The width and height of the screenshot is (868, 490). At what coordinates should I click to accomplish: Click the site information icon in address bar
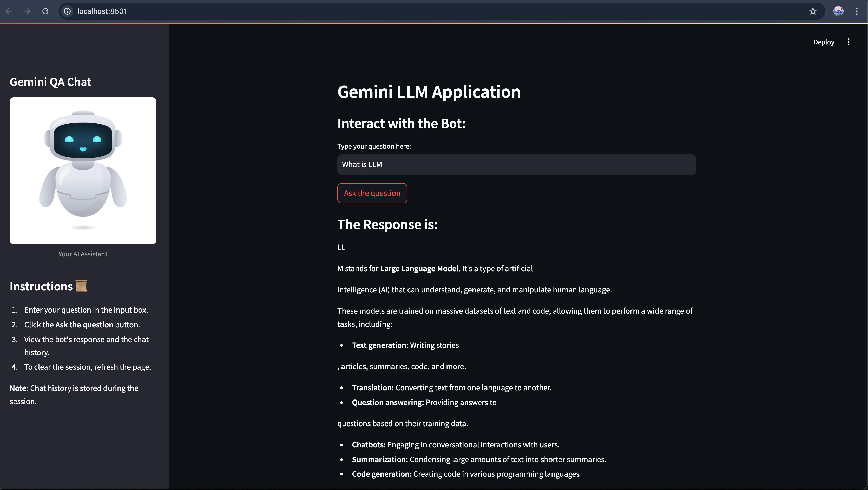[x=67, y=11]
